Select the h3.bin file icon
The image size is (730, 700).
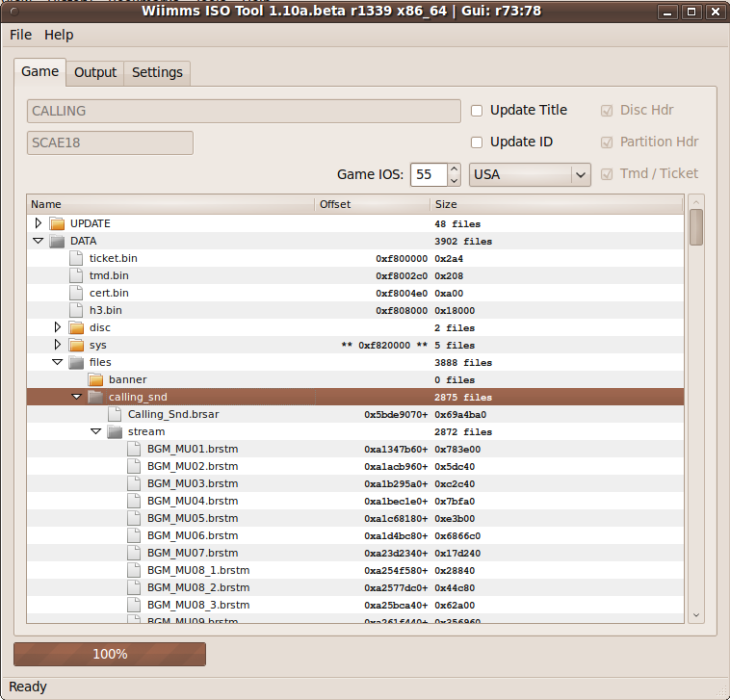[x=76, y=310]
